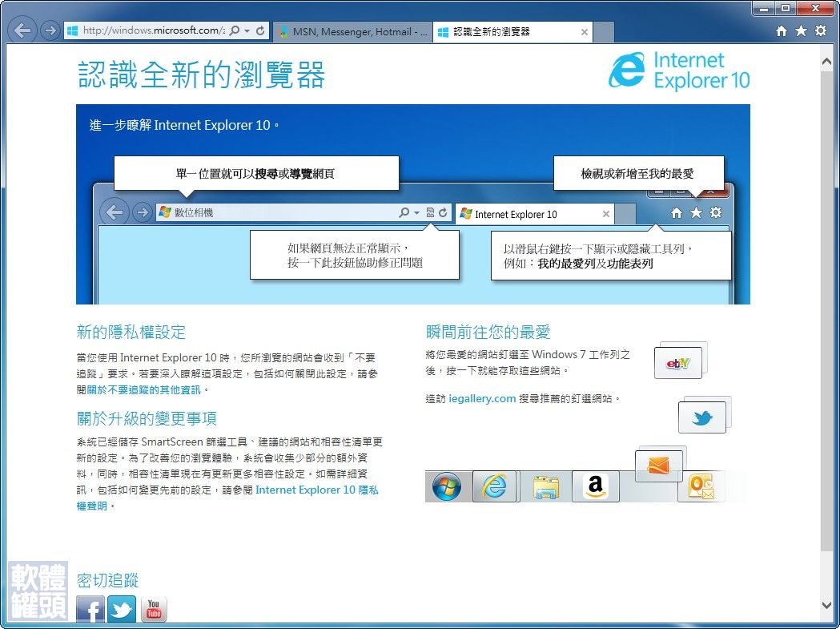
Task: Maximize the browser window
Action: point(785,8)
